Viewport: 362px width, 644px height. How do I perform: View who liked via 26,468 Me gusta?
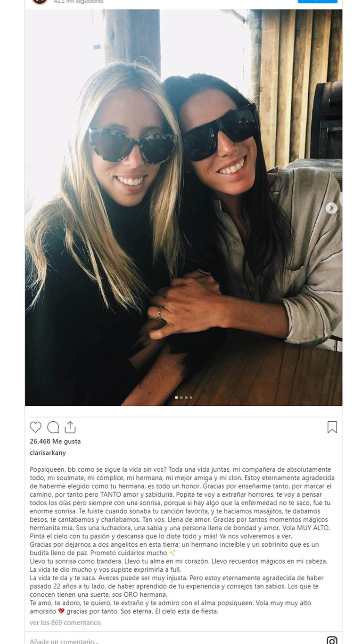55,442
